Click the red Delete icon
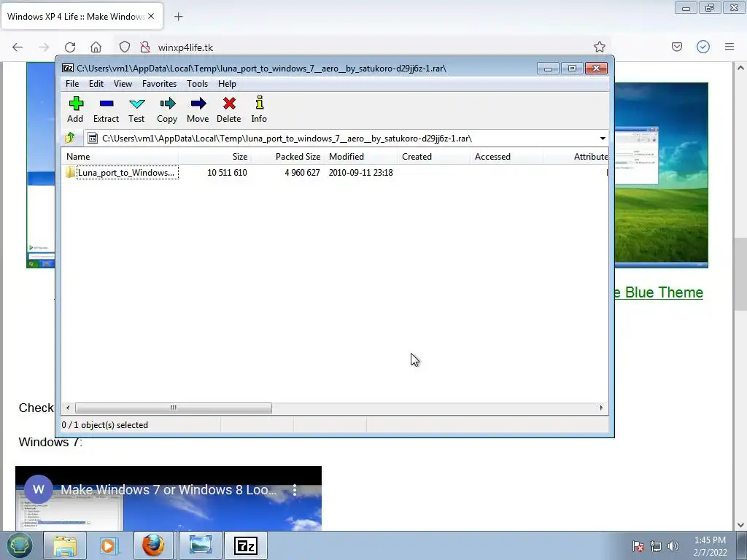This screenshot has width=747, height=560. pyautogui.click(x=228, y=109)
